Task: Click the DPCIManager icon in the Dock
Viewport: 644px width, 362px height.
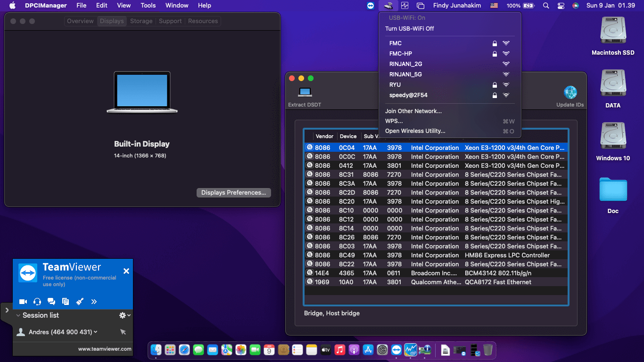Action: pyautogui.click(x=425, y=350)
